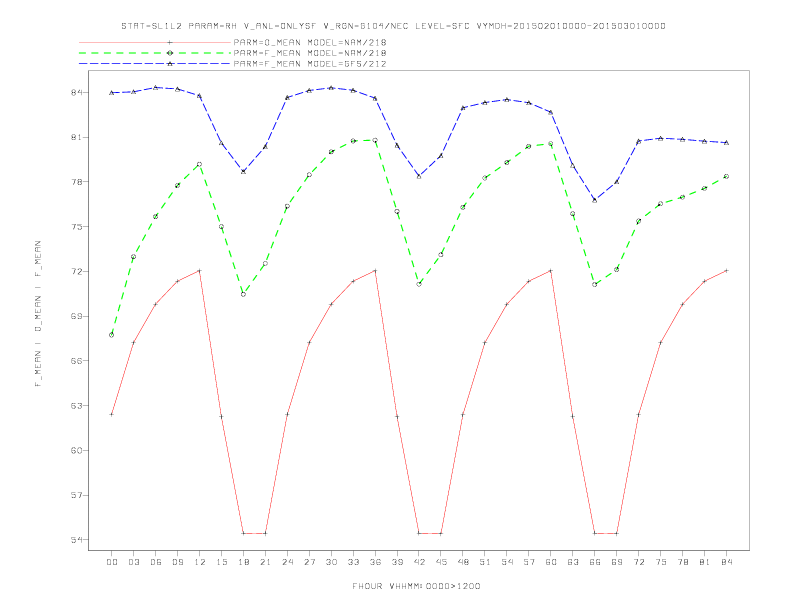Click x-axis forecast hour label 72
The image size is (792, 612).
639,562
